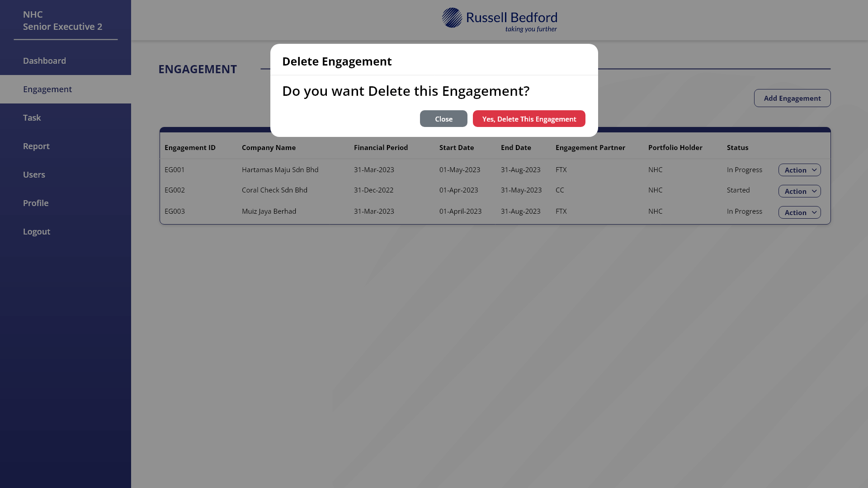Open the Action menu for Coral Check Sdn Bhd
The height and width of the screenshot is (488, 868).
click(x=799, y=191)
